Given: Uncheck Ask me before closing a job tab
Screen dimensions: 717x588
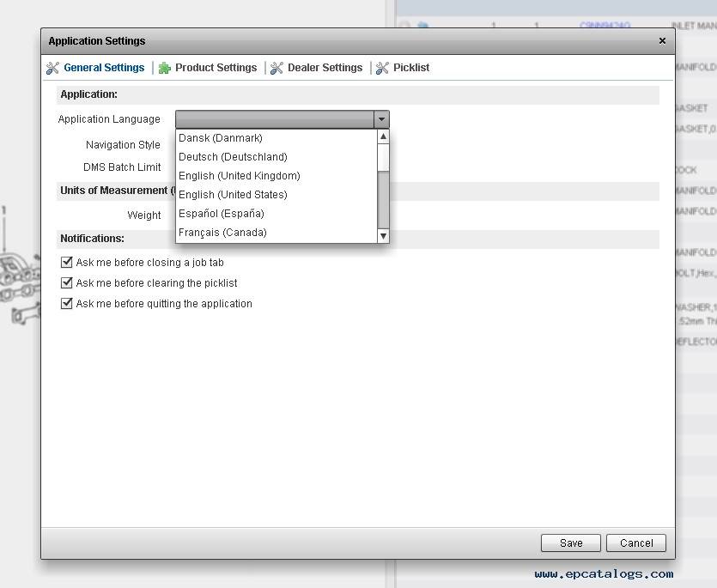Looking at the screenshot, I should click(x=67, y=263).
